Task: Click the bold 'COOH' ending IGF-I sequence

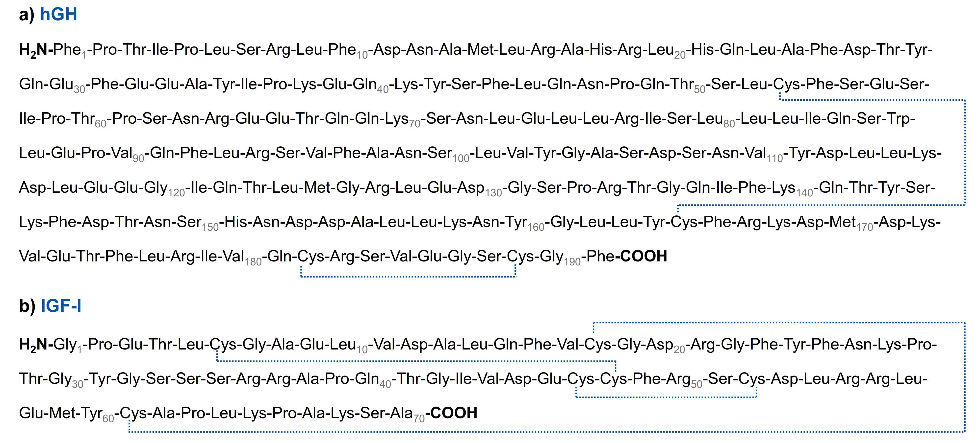Action: pos(453,413)
